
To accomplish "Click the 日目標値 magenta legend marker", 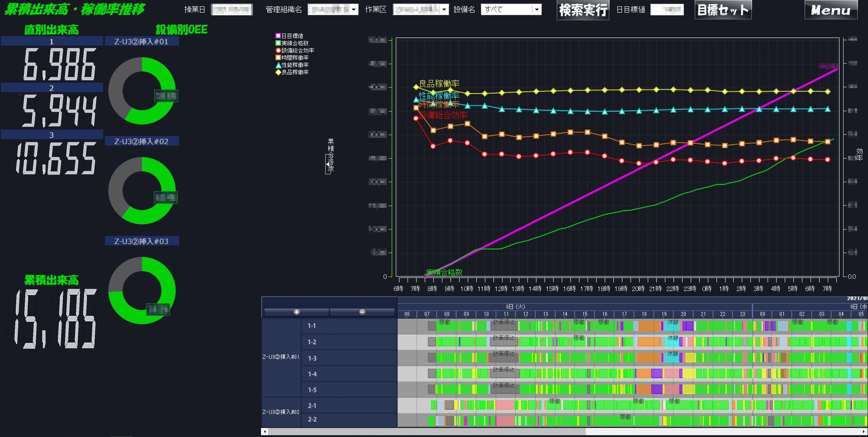I will (278, 36).
